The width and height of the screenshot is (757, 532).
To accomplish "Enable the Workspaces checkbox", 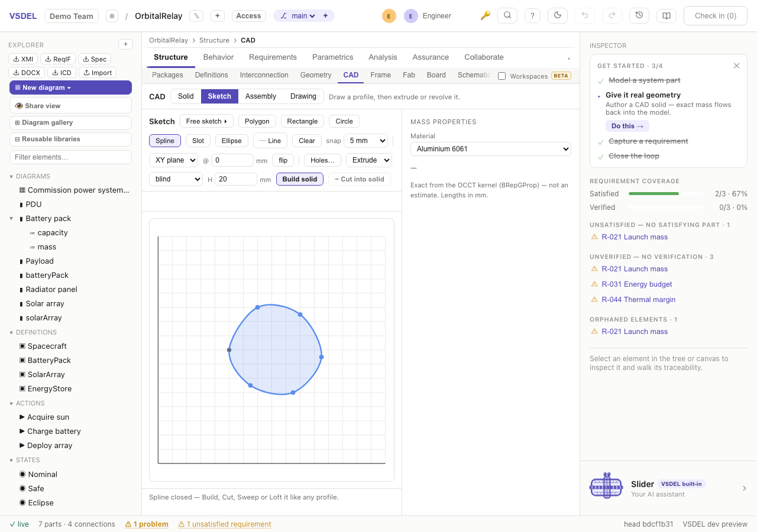I will (x=502, y=76).
